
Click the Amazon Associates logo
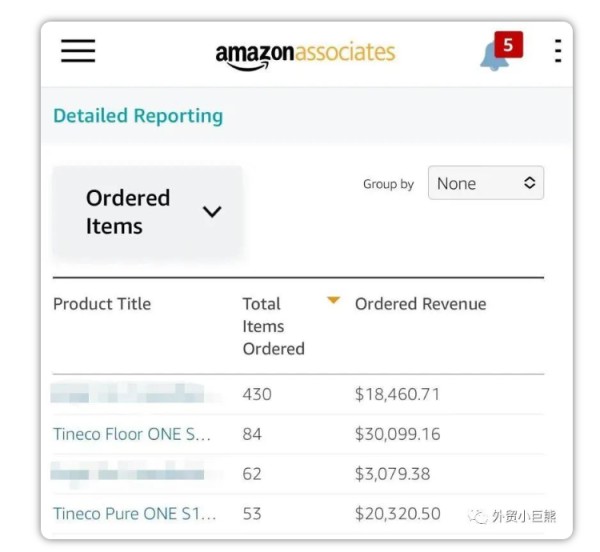305,56
